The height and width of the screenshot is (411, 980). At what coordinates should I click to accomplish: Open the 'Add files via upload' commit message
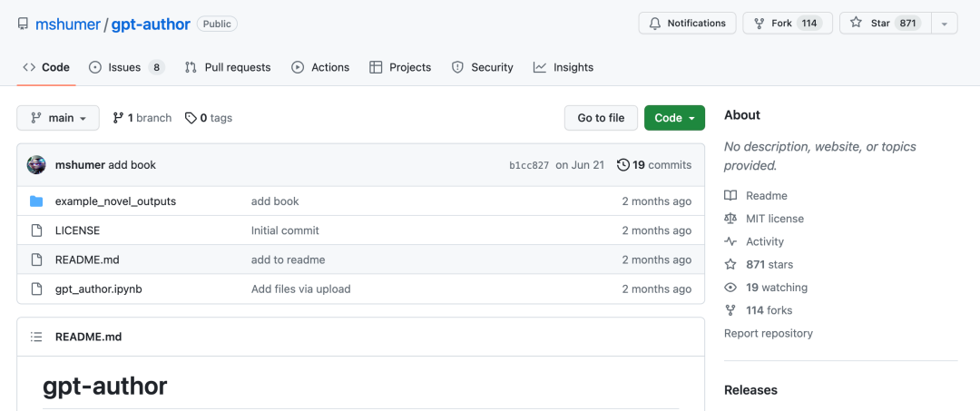(300, 289)
